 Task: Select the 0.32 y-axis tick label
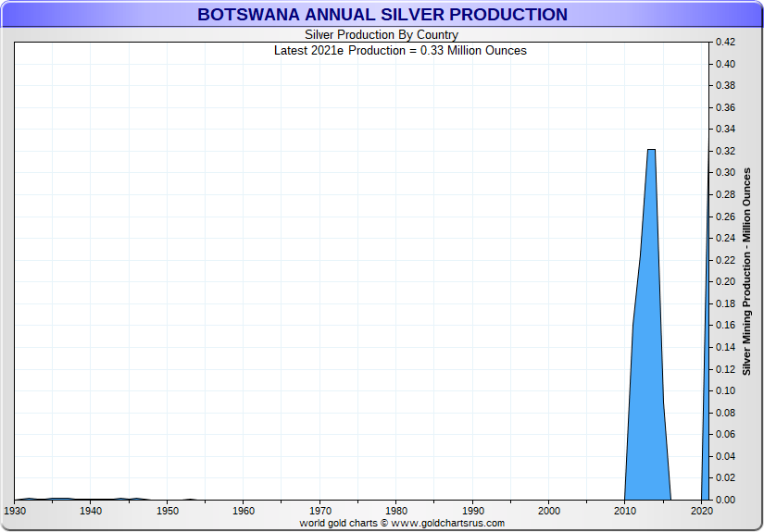[x=723, y=151]
